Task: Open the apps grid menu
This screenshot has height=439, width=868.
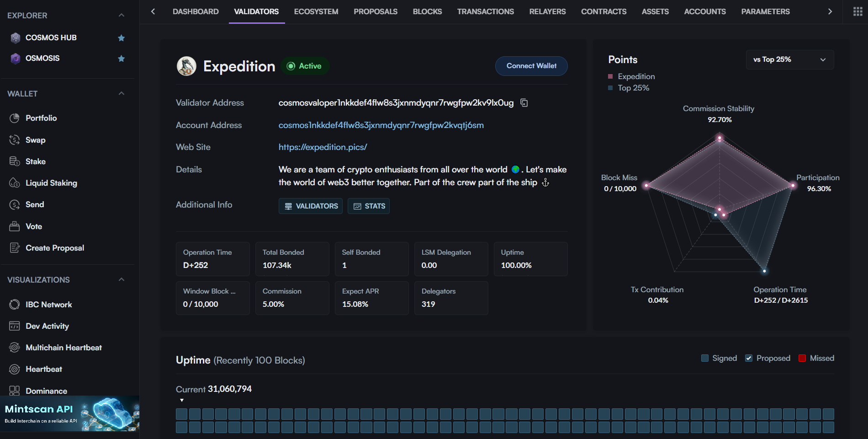Action: click(857, 11)
